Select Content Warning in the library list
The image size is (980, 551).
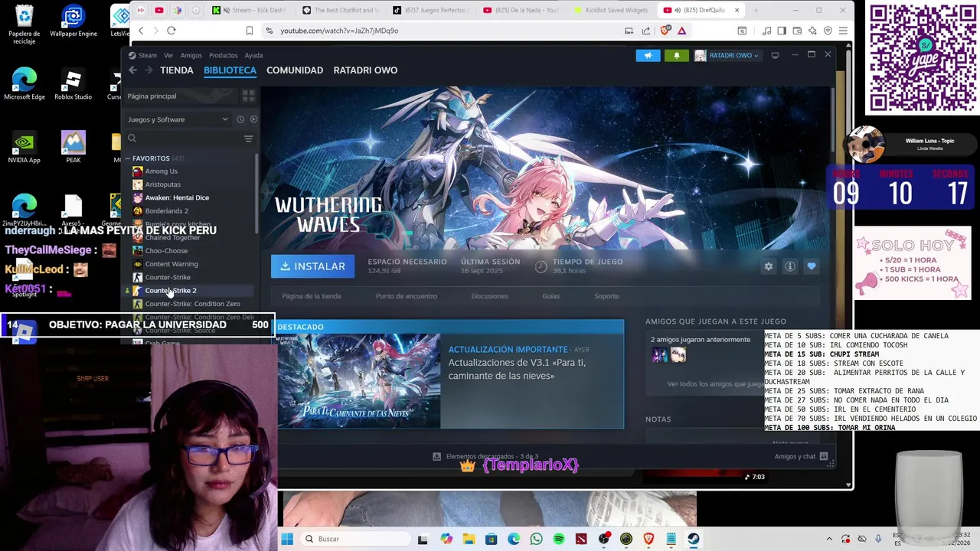[171, 264]
